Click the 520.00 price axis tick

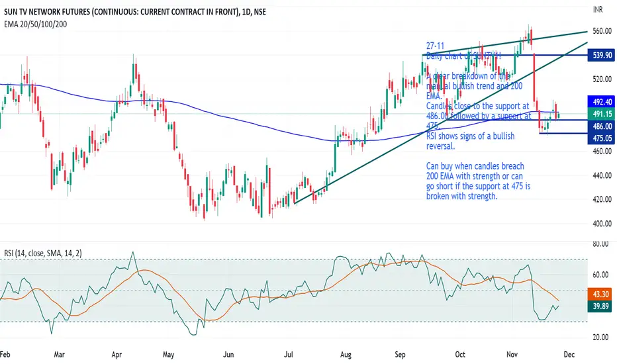[602, 79]
